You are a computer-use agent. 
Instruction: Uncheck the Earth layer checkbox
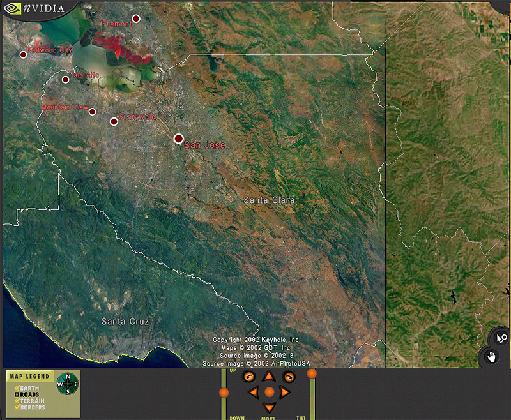17,388
